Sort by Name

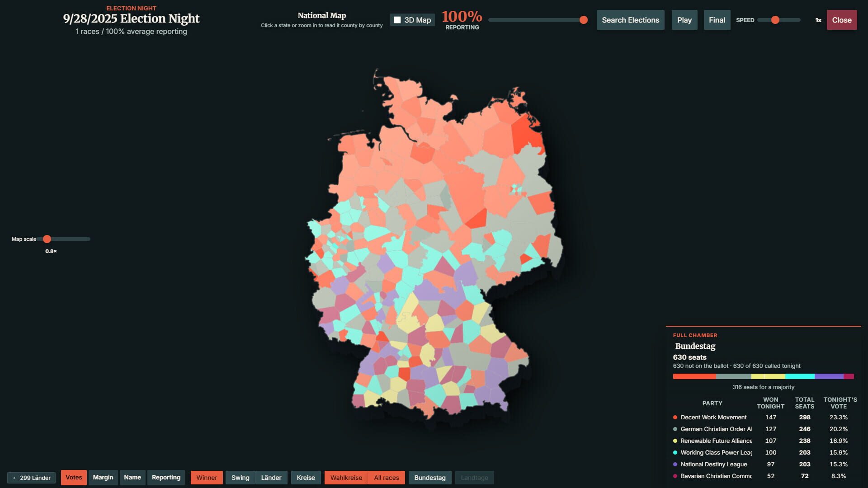(x=132, y=478)
